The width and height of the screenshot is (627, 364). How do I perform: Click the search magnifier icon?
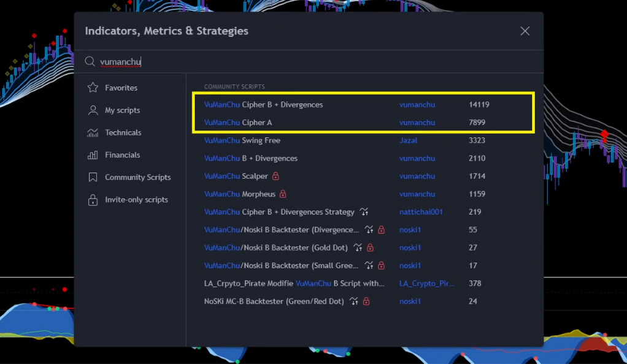(x=90, y=61)
